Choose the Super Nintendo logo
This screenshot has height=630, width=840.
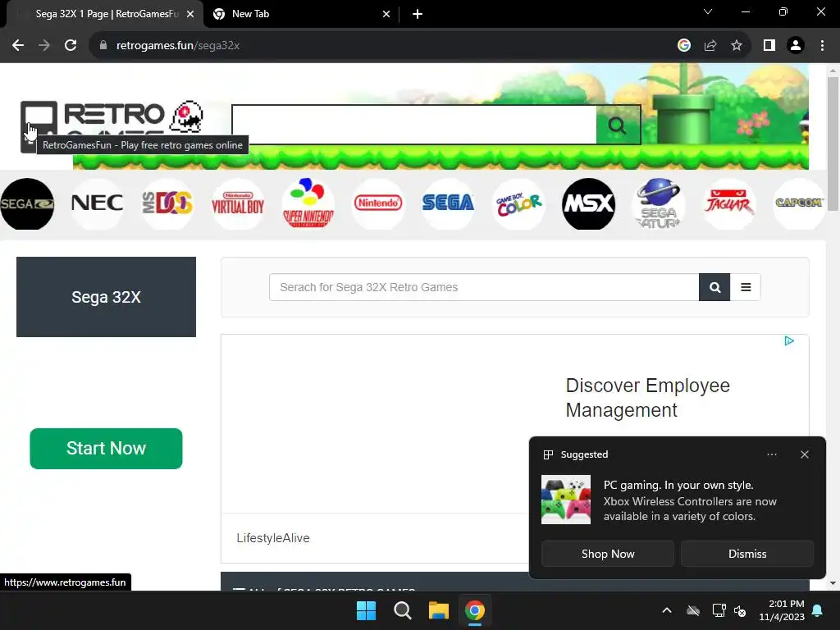308,204
